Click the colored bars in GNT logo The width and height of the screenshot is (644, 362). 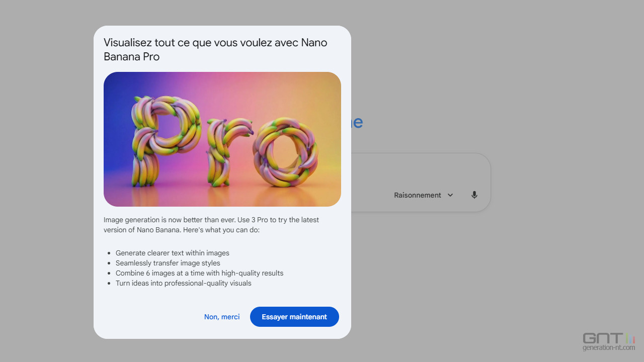629,338
